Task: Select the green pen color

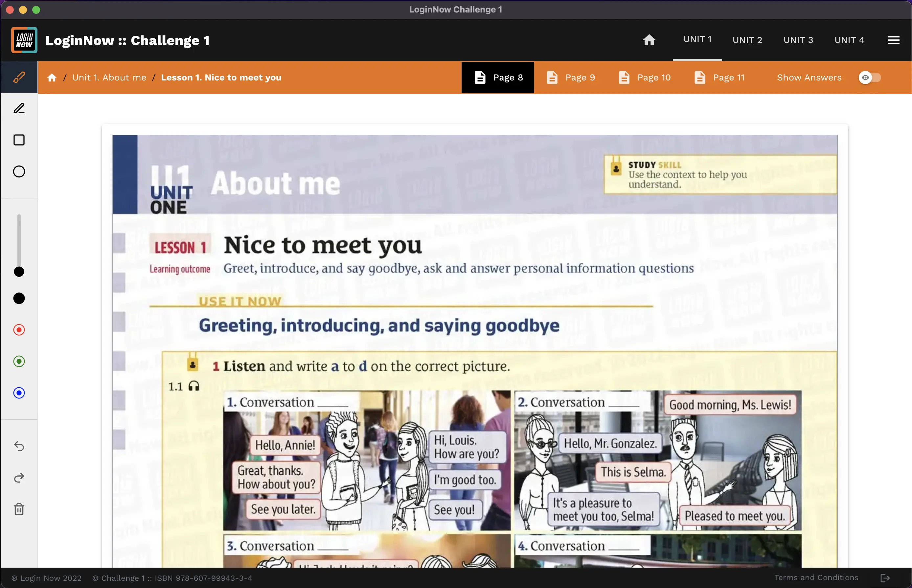Action: coord(19,361)
